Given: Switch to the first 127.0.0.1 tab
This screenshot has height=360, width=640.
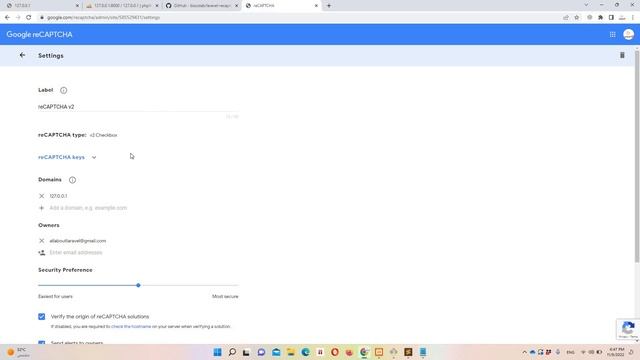Looking at the screenshot, I should point(43,6).
